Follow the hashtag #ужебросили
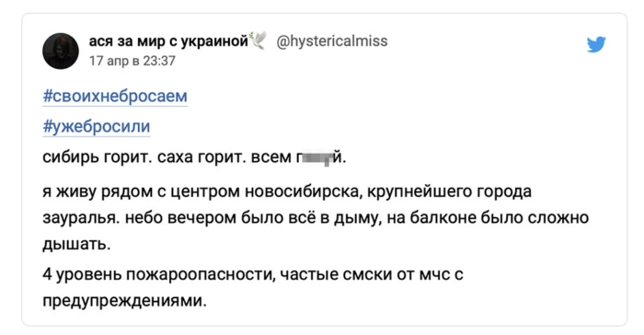644x335 pixels. click(x=97, y=126)
